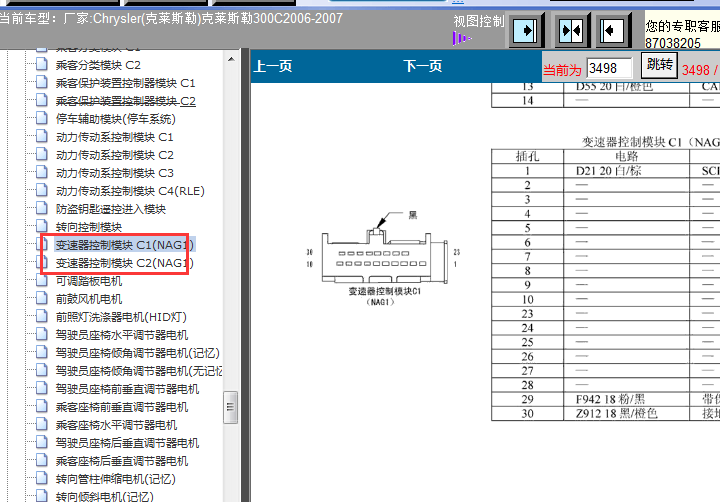Open 乘客座椅后垂直调节器电机
Screen dimensions: 720x502
coord(122,461)
